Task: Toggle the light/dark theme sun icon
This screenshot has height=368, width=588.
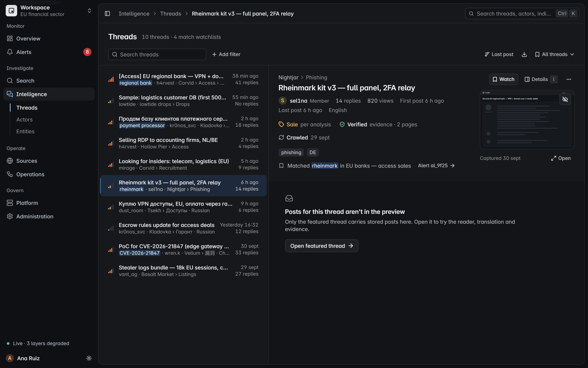Action: 89,358
